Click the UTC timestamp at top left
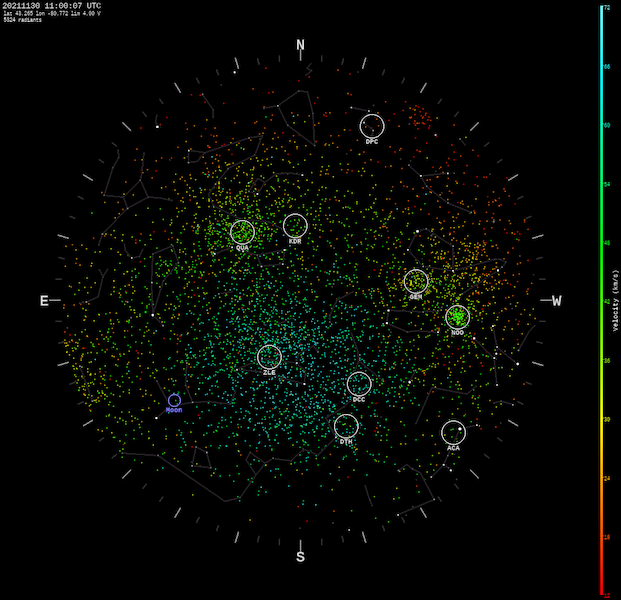This screenshot has height=600, width=621. tap(52, 5)
